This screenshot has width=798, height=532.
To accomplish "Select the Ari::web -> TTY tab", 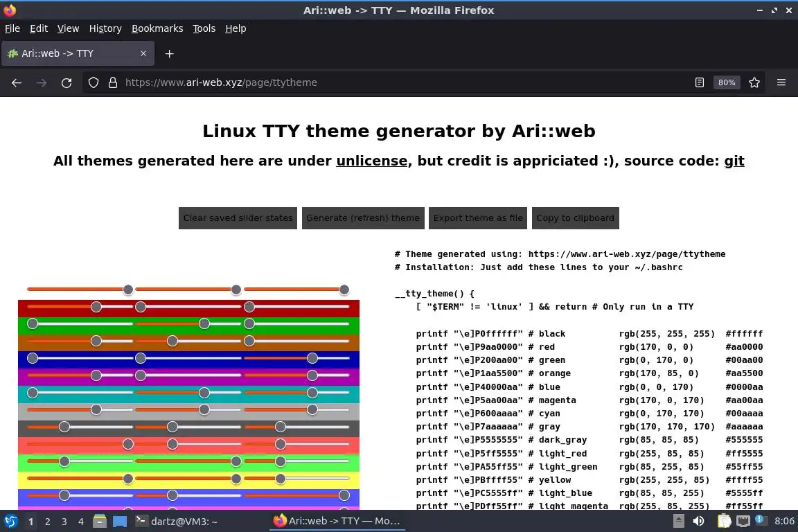I will pyautogui.click(x=78, y=53).
